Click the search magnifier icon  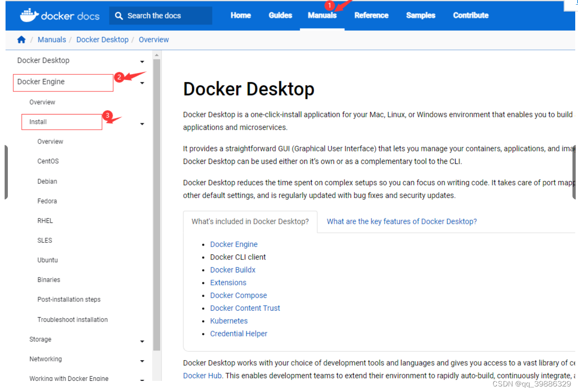(x=119, y=16)
